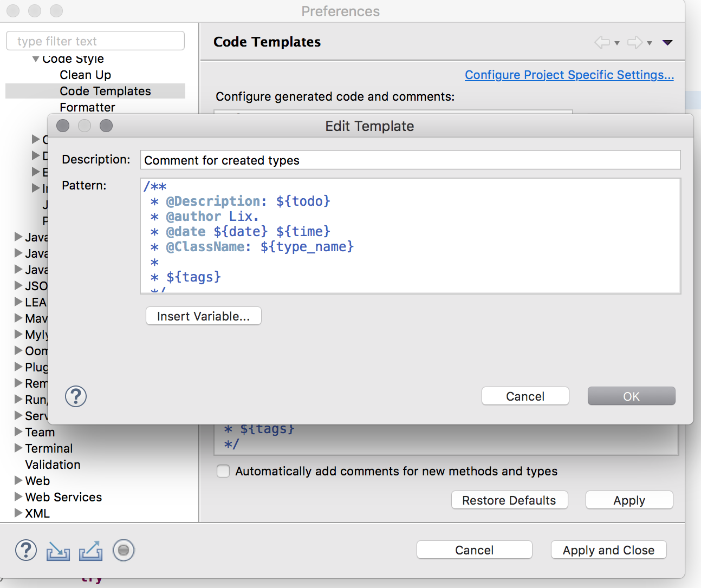This screenshot has height=588, width=701.
Task: Expand the Web tree node
Action: coord(18,481)
